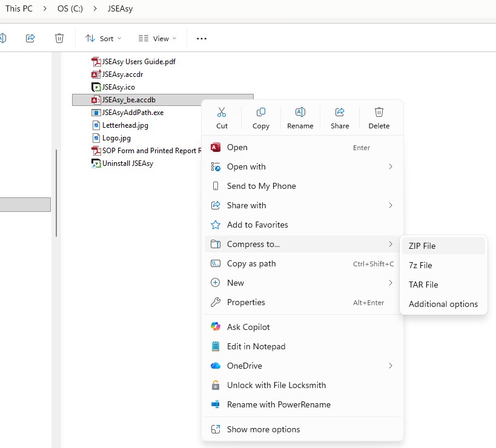Click the Copy icon in context menu
496x448 pixels.
click(260, 112)
